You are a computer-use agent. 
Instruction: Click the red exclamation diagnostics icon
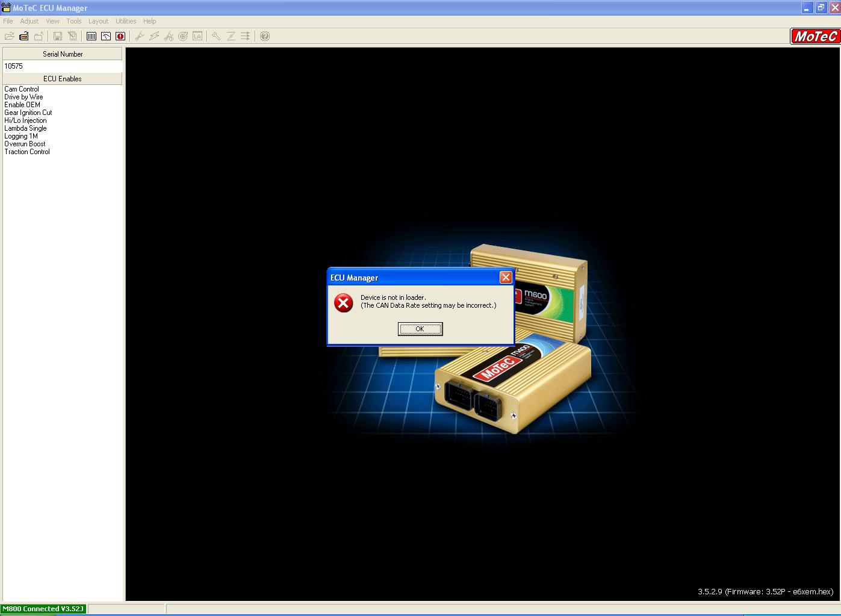point(120,36)
